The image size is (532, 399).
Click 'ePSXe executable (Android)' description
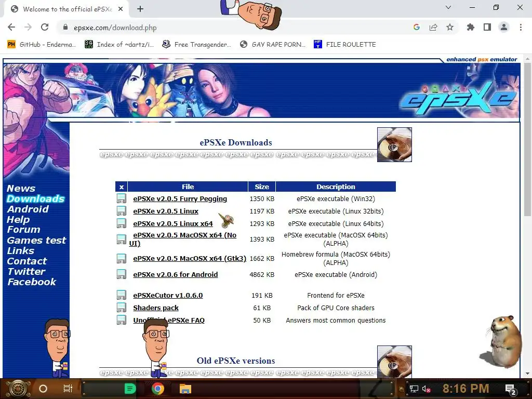(x=336, y=274)
